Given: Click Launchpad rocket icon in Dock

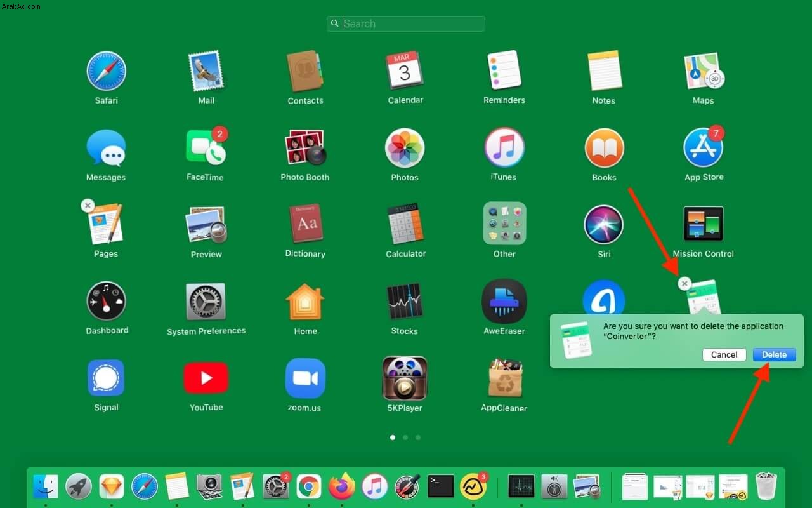Looking at the screenshot, I should (79, 487).
